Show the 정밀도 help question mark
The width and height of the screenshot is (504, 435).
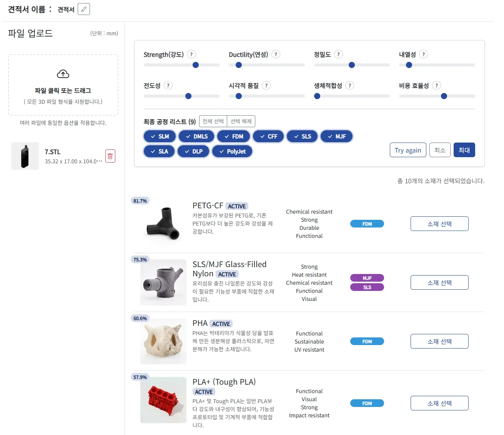[x=338, y=55]
